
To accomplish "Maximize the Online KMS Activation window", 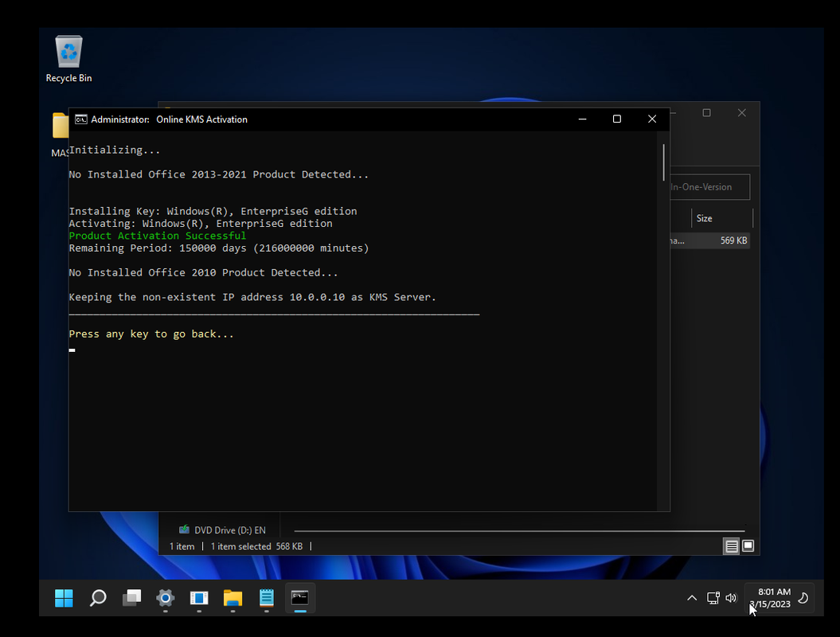I will (x=616, y=119).
